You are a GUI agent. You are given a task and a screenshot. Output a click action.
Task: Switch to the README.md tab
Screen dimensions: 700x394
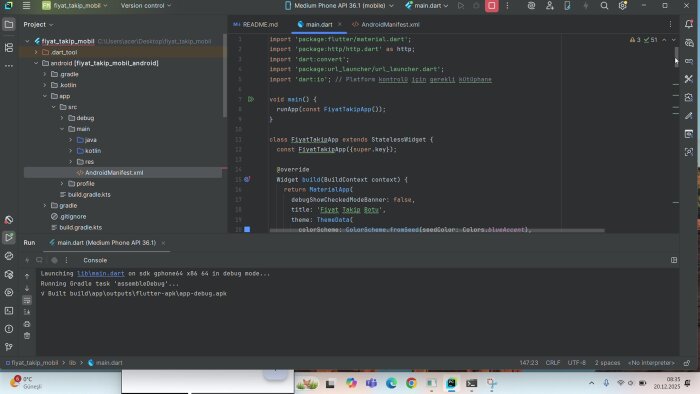tap(255, 25)
